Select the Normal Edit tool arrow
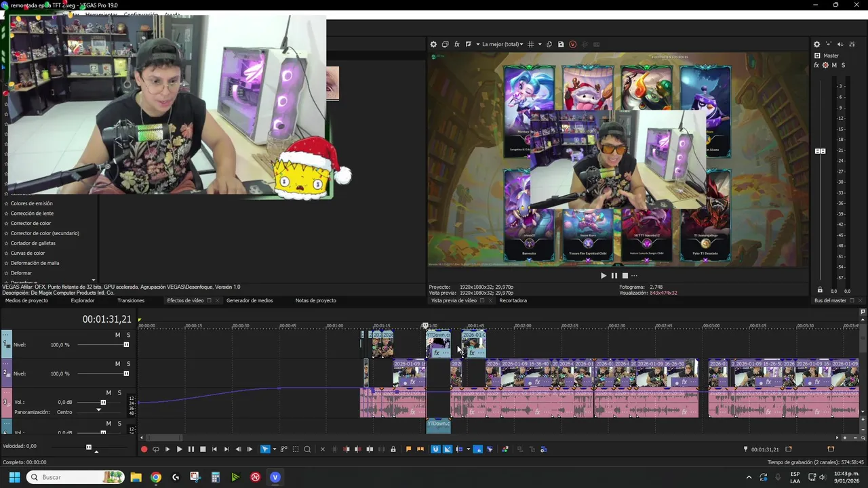The height and width of the screenshot is (488, 868). 265,449
